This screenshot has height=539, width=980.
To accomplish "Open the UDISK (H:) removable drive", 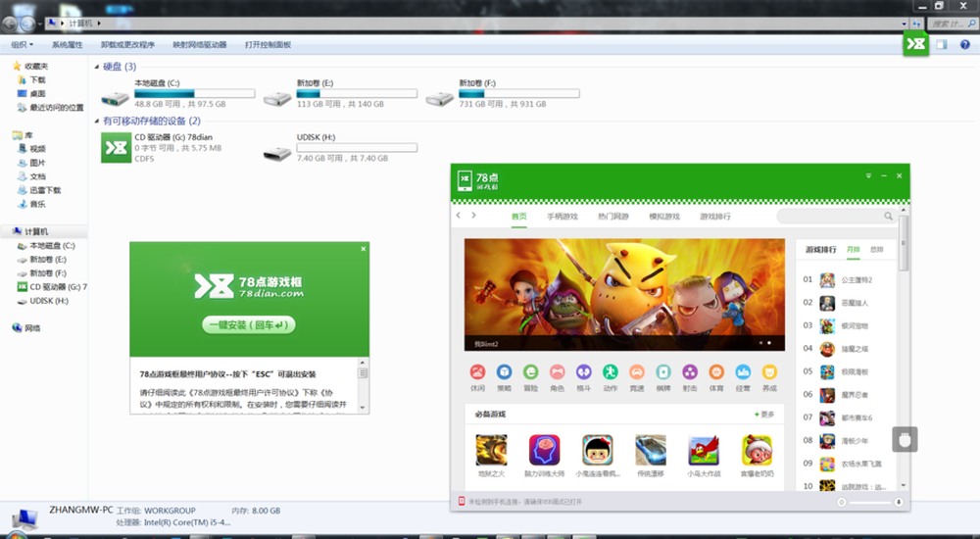I will 341,148.
